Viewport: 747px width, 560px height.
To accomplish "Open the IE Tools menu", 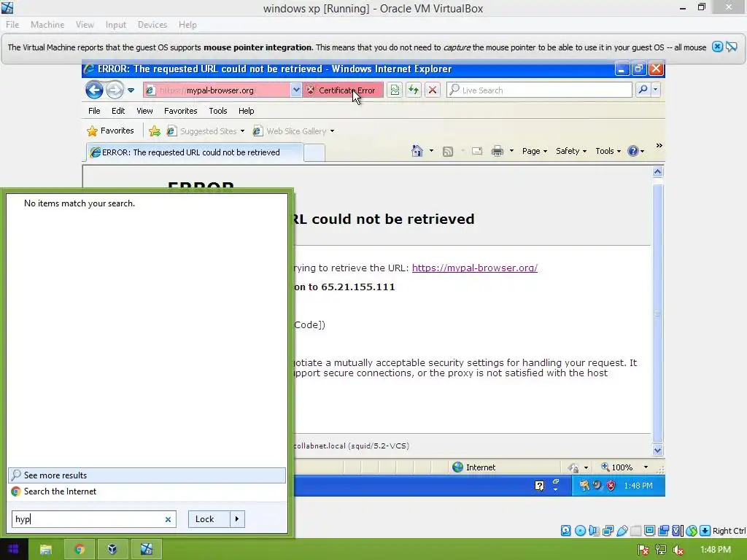I will [217, 111].
